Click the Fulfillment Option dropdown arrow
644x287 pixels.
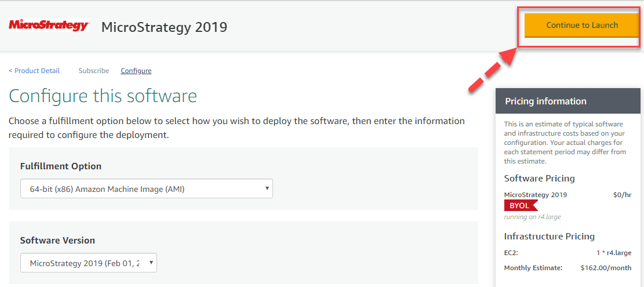pyautogui.click(x=267, y=188)
